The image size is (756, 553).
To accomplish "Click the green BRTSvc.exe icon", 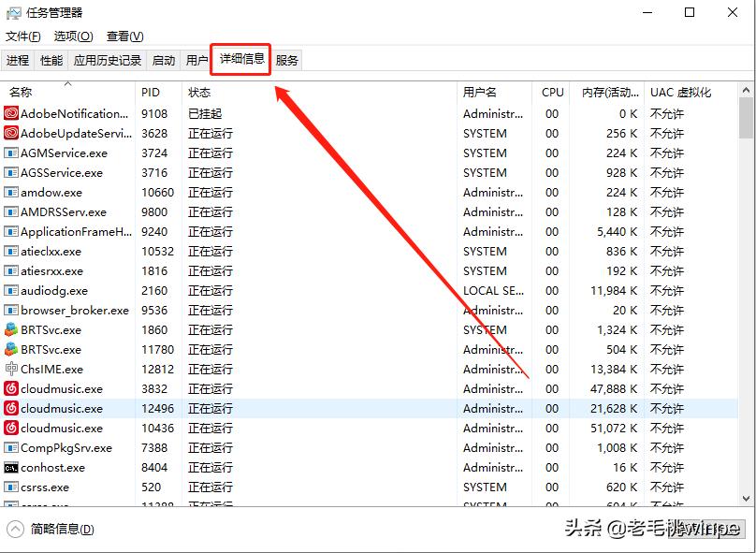I will (13, 329).
